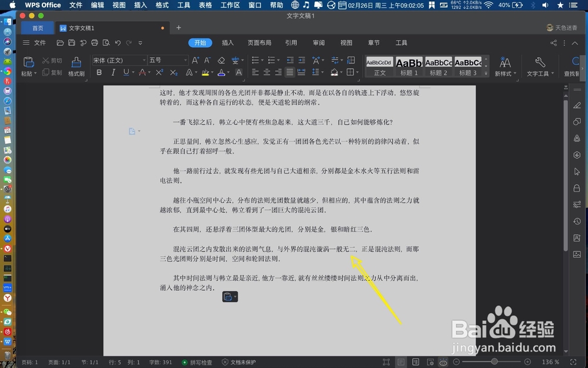The height and width of the screenshot is (368, 588).
Task: Click the 复制 copy button
Action: click(x=52, y=72)
